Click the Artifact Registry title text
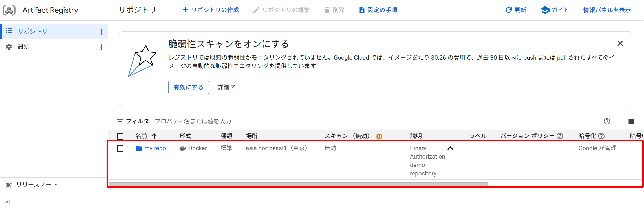This screenshot has width=644, height=209. [x=50, y=10]
